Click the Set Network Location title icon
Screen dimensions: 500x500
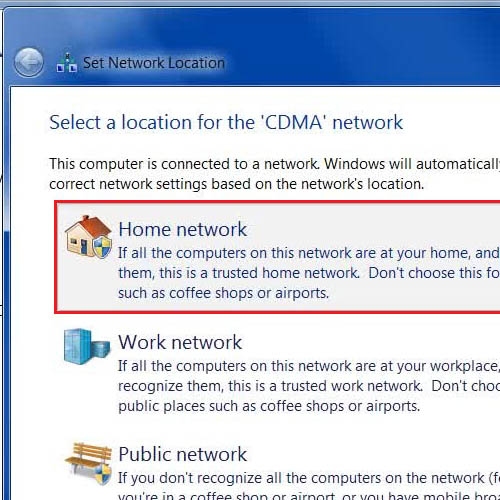coord(67,63)
